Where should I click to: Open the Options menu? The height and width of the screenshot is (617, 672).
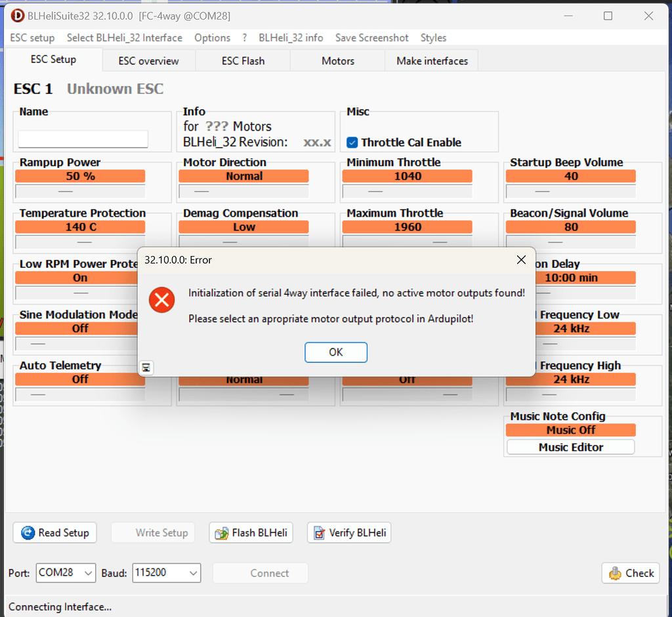tap(212, 38)
